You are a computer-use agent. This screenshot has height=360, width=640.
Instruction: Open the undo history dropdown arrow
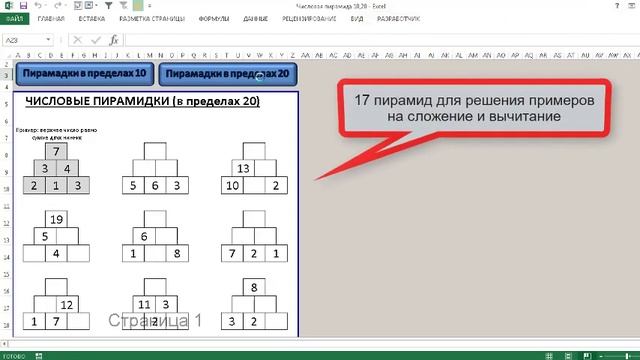[46, 6]
